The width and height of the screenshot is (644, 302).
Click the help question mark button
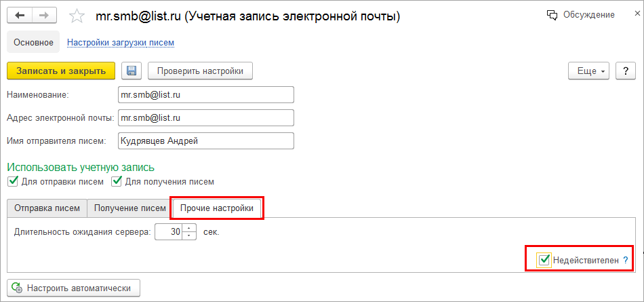tap(625, 71)
